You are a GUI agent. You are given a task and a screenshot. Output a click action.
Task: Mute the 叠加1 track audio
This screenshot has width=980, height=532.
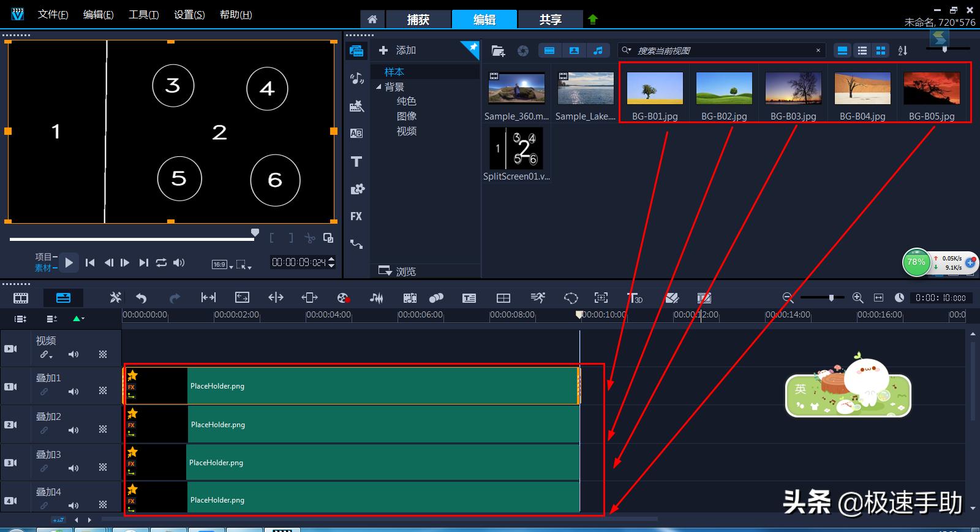[73, 392]
